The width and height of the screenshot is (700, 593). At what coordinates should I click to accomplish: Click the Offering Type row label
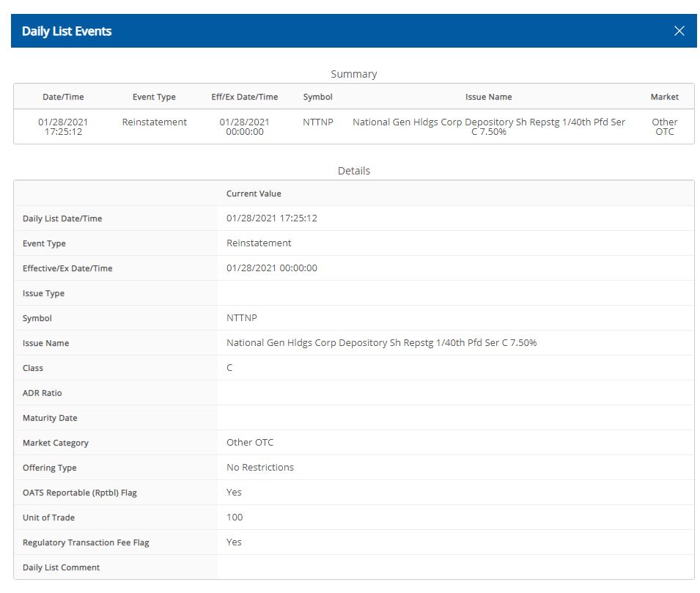pos(49,468)
